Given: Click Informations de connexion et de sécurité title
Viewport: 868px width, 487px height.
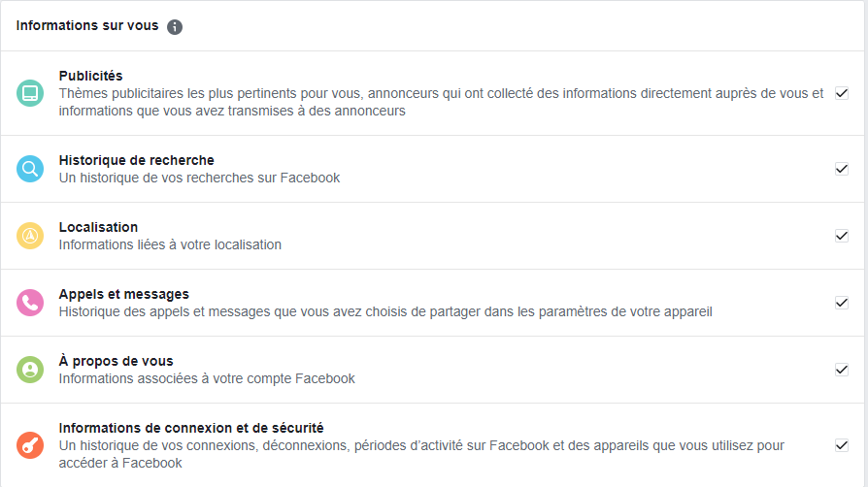Looking at the screenshot, I should click(191, 428).
